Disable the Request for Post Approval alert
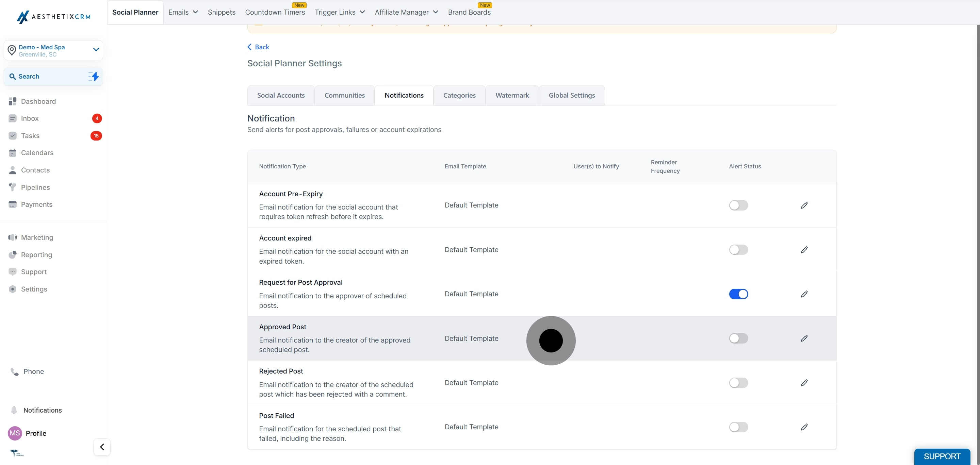 pyautogui.click(x=738, y=294)
